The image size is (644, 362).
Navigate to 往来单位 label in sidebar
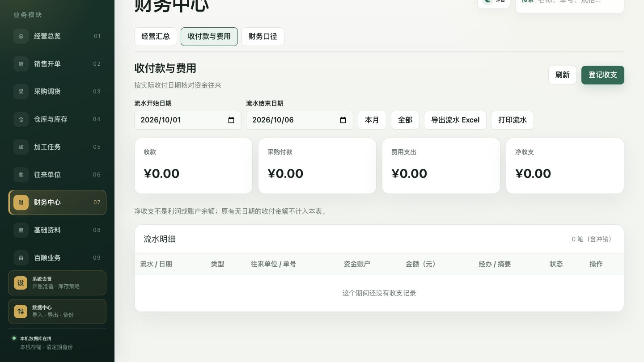[47, 175]
